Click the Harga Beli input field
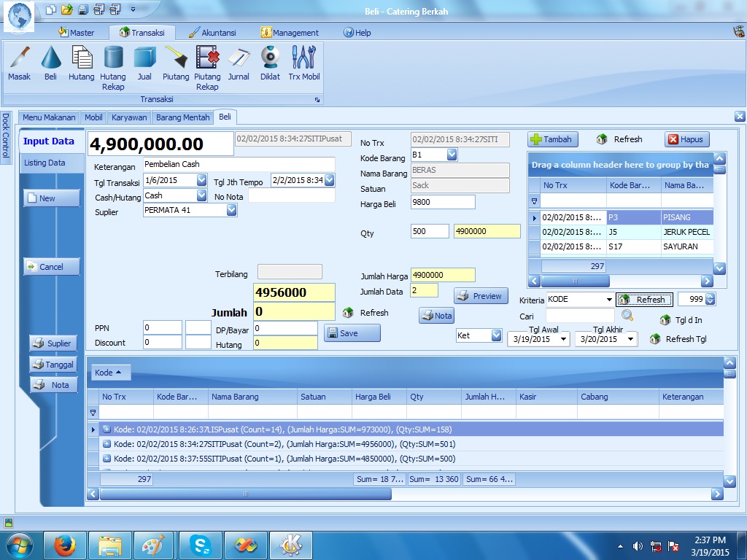 443,202
